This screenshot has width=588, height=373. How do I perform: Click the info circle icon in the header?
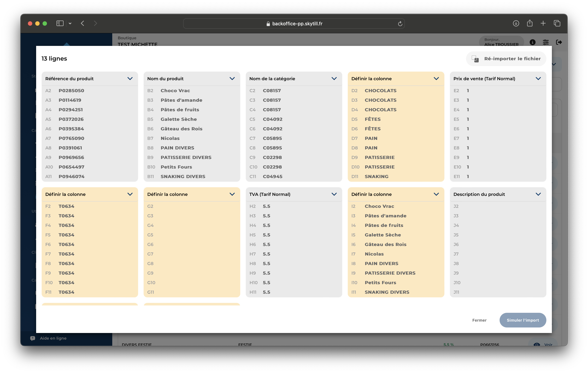click(532, 42)
